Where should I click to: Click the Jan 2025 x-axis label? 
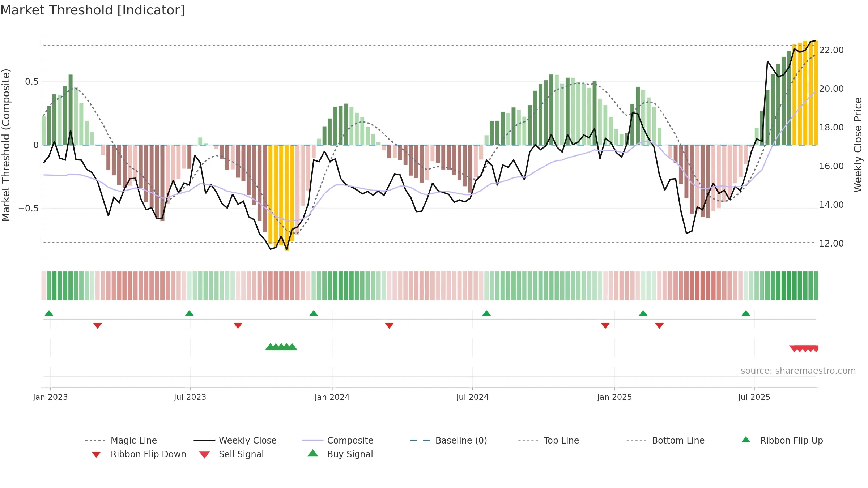[x=614, y=397]
